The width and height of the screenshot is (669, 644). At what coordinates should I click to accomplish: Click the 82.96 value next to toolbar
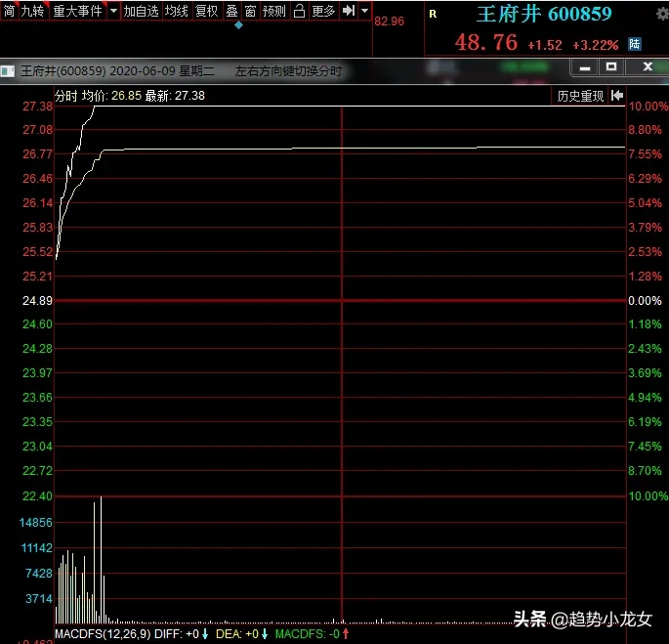tap(389, 21)
